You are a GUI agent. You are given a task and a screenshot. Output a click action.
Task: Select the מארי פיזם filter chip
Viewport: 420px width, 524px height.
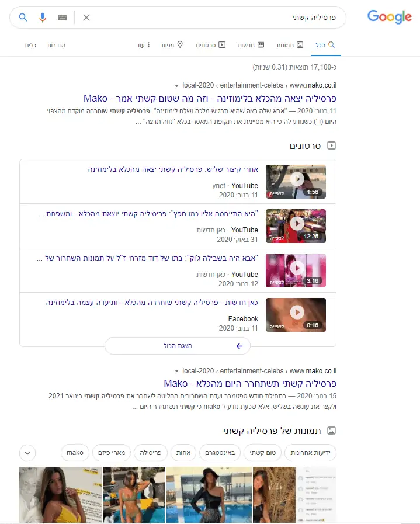111,453
